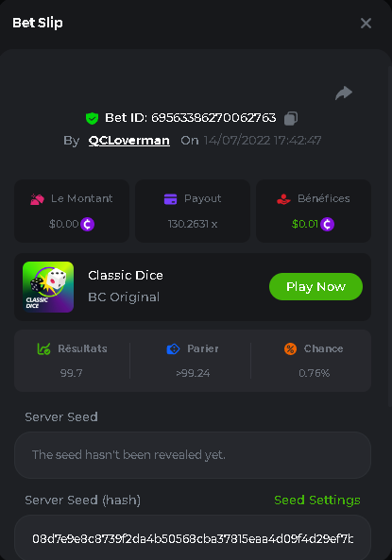Close the Bet Slip dialog
392x560 pixels.
coord(366,24)
